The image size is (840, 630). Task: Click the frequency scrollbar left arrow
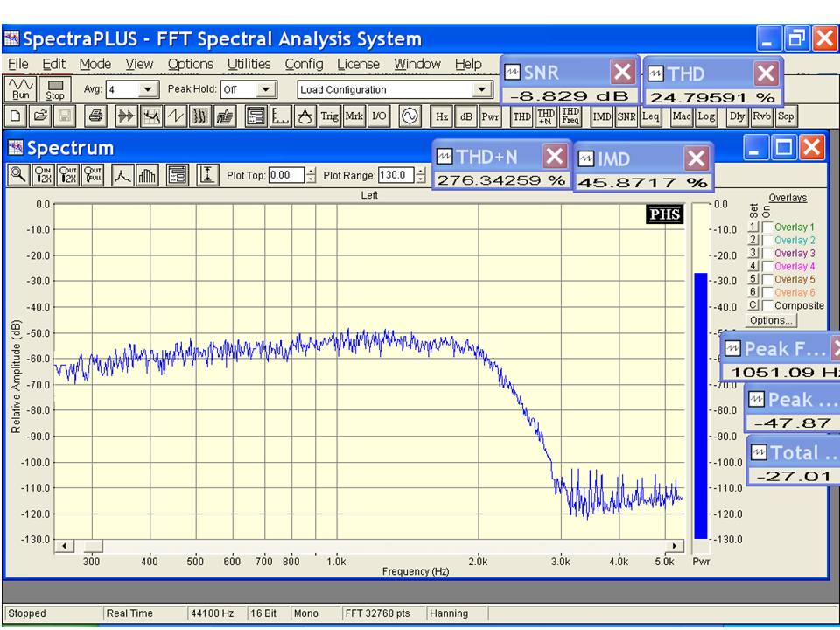click(65, 546)
